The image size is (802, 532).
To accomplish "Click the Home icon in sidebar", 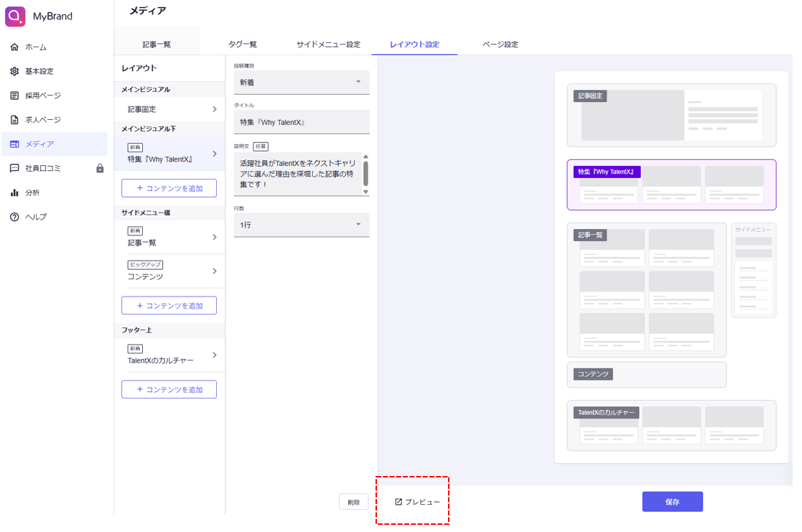I will pyautogui.click(x=14, y=47).
